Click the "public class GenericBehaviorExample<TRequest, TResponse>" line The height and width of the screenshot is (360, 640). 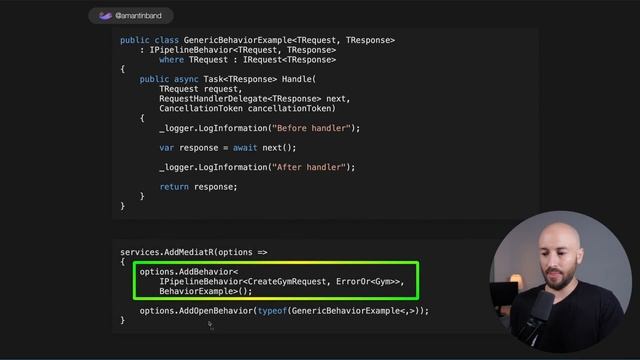257,40
